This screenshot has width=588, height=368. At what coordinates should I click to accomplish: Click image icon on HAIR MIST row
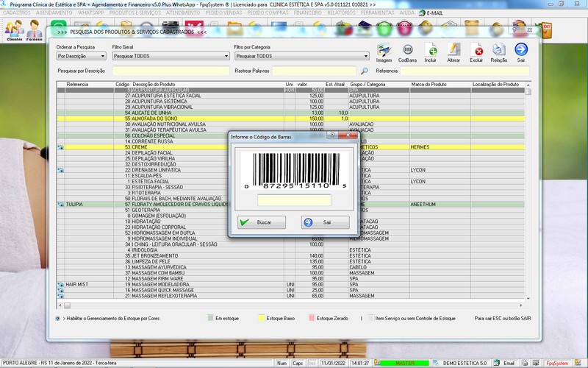coord(60,285)
